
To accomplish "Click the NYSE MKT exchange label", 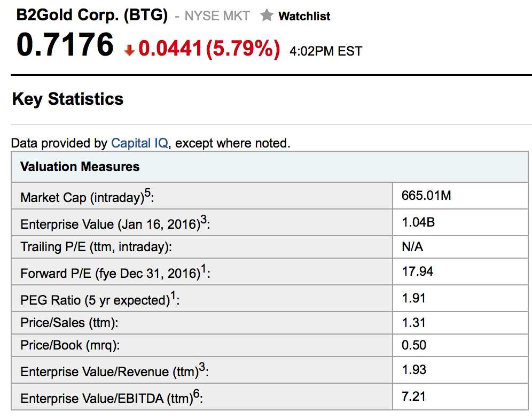I will point(217,16).
